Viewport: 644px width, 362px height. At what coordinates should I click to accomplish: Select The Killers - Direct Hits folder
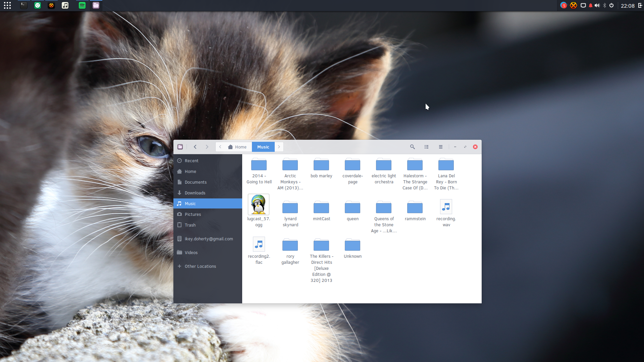[x=321, y=245]
